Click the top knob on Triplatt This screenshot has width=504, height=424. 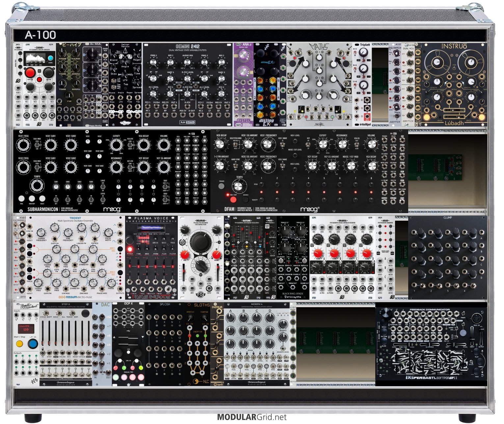click(x=363, y=52)
